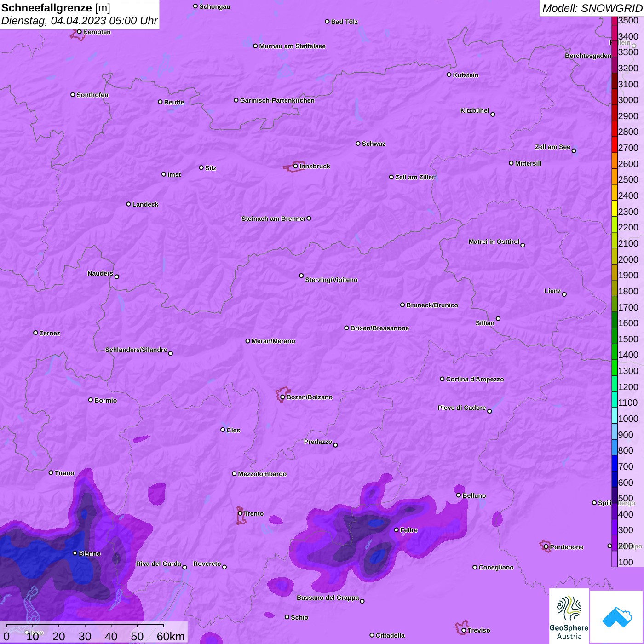Click the Trento city marker dot
Viewport: 644px width, 644px height.
[x=240, y=513]
